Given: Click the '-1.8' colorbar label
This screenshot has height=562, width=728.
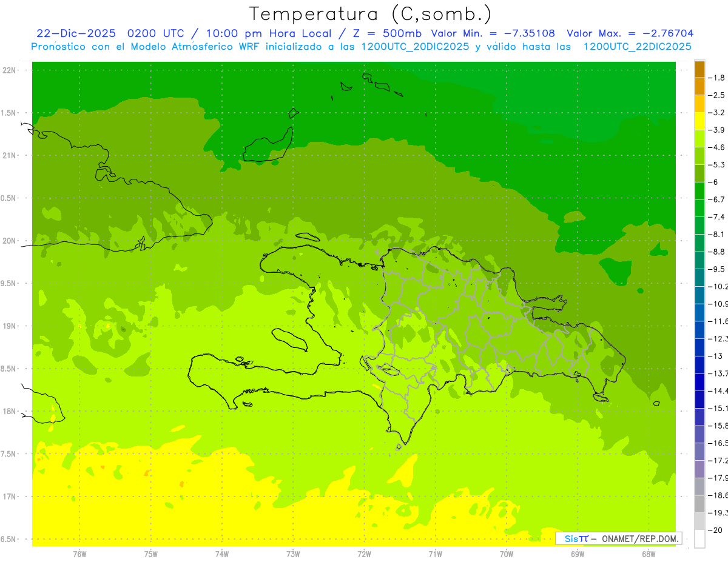Looking at the screenshot, I should 717,78.
